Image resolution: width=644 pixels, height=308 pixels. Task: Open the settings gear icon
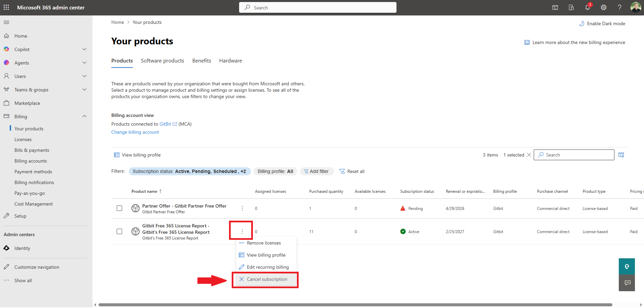(x=604, y=7)
